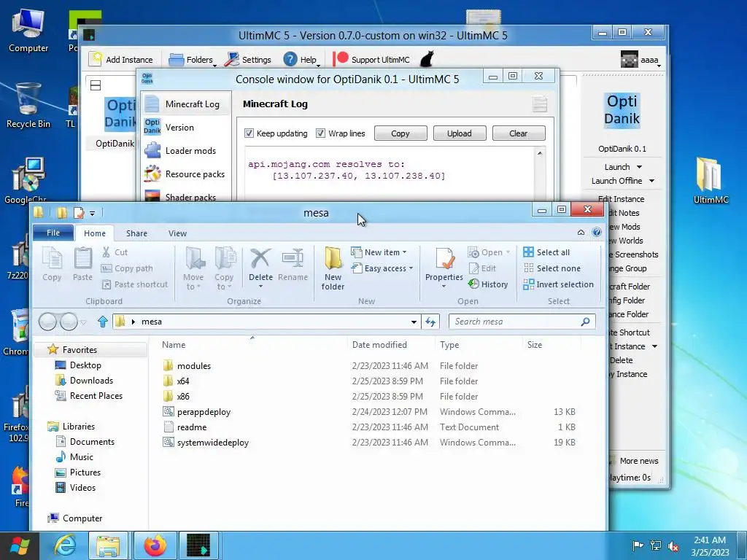
Task: Click Add Instance in UltimMC toolbar
Action: [121, 60]
